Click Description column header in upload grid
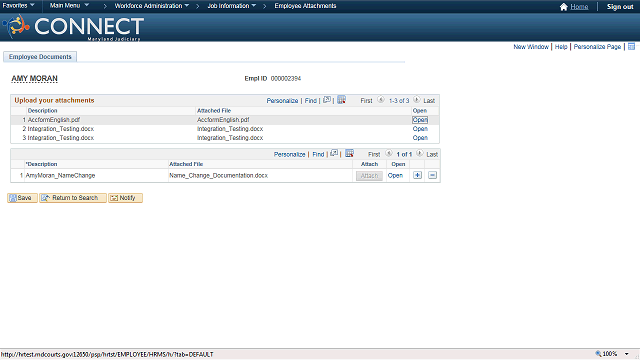The image size is (640, 360). pos(42,111)
